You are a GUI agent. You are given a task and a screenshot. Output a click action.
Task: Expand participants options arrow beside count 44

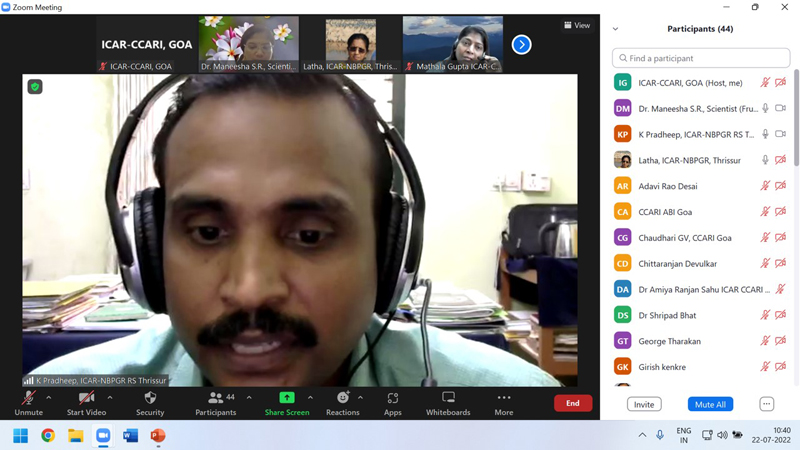click(x=249, y=397)
